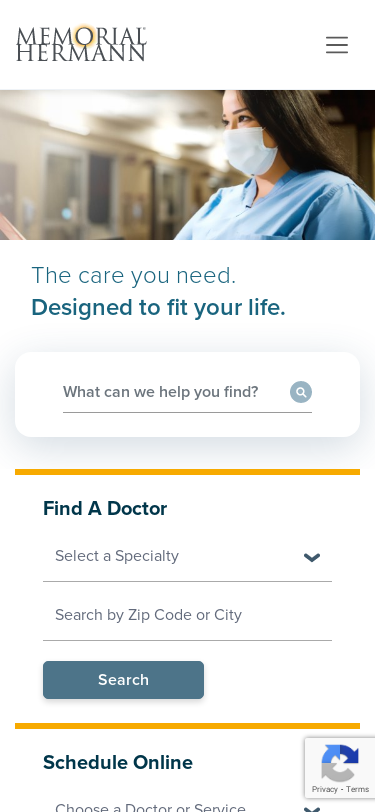
Task: Click the Find A Doctor Search button
Action: [123, 680]
